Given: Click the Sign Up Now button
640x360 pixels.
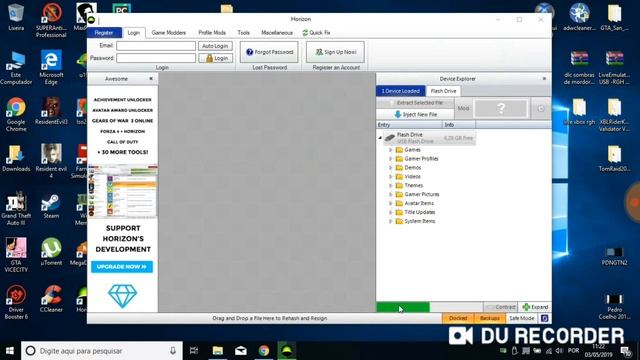Looking at the screenshot, I should click(x=336, y=52).
